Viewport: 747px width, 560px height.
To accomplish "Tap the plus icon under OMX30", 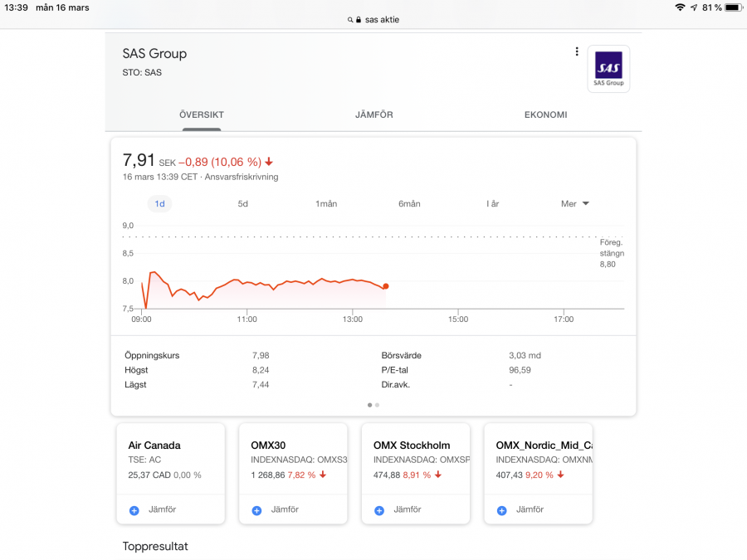I will pos(256,510).
